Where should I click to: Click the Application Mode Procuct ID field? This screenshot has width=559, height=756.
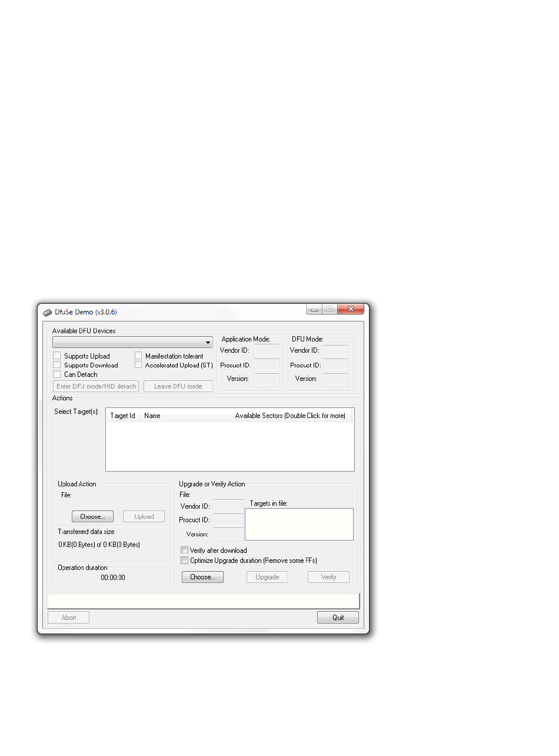[267, 365]
